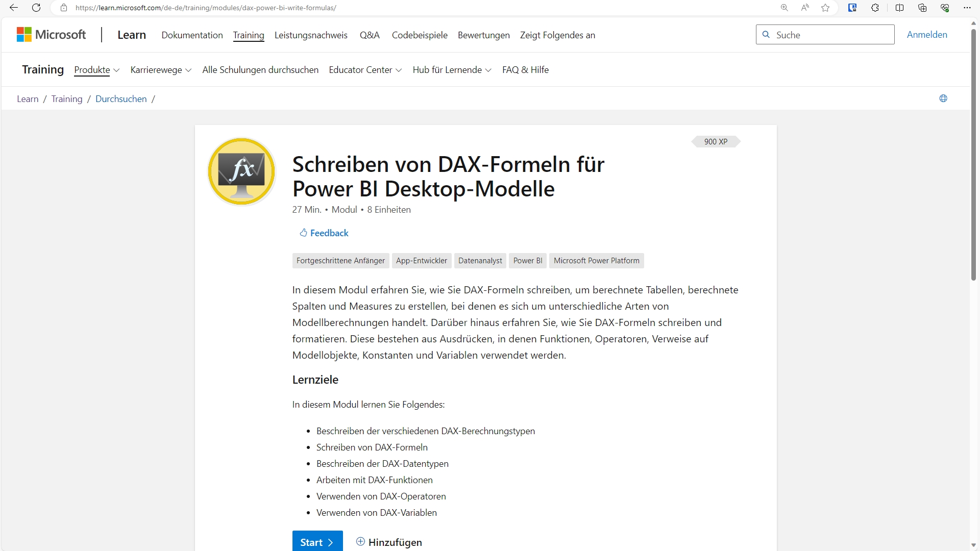The height and width of the screenshot is (551, 980).
Task: Click Hinzufügen to add module
Action: tap(389, 542)
